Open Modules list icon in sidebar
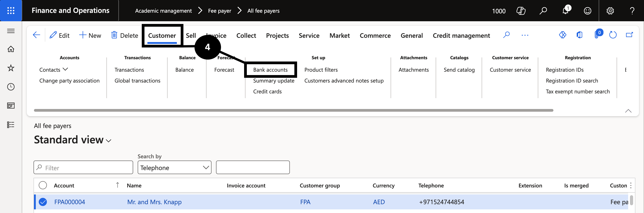The image size is (644, 213). point(11,125)
